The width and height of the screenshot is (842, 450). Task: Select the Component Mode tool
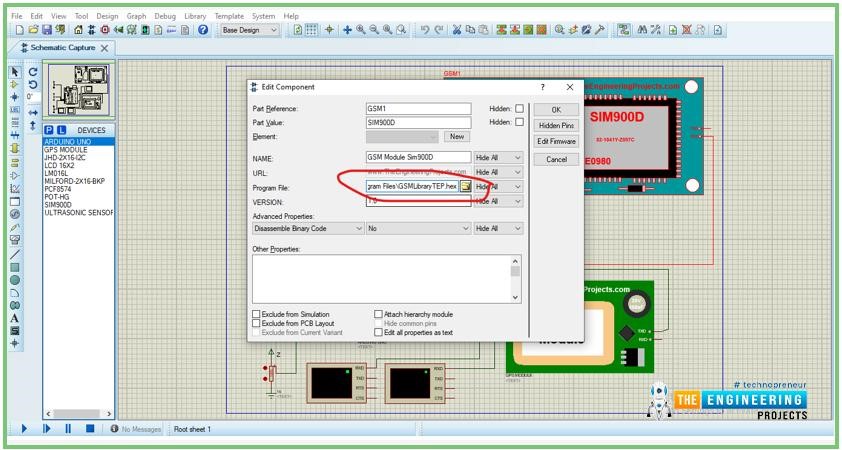[14, 84]
